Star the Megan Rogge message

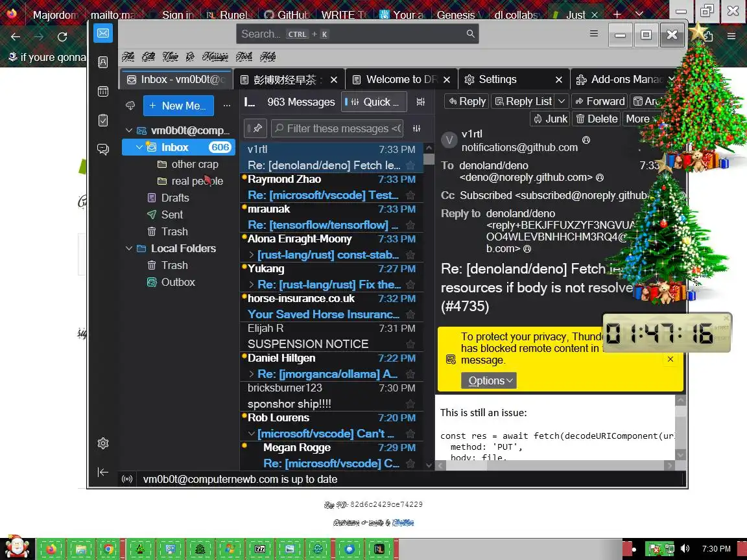click(410, 463)
